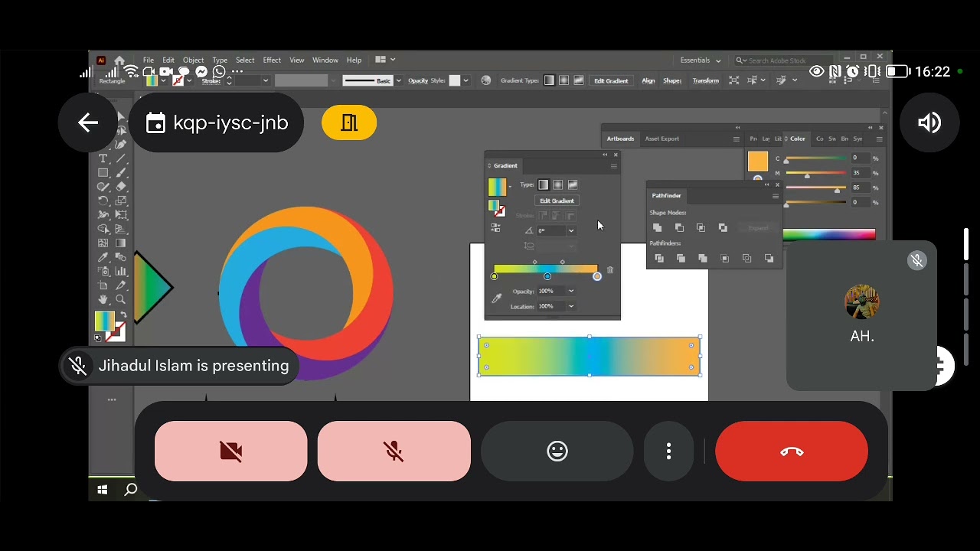
Task: Open the Arrange Documents dropdown
Action: (385, 60)
